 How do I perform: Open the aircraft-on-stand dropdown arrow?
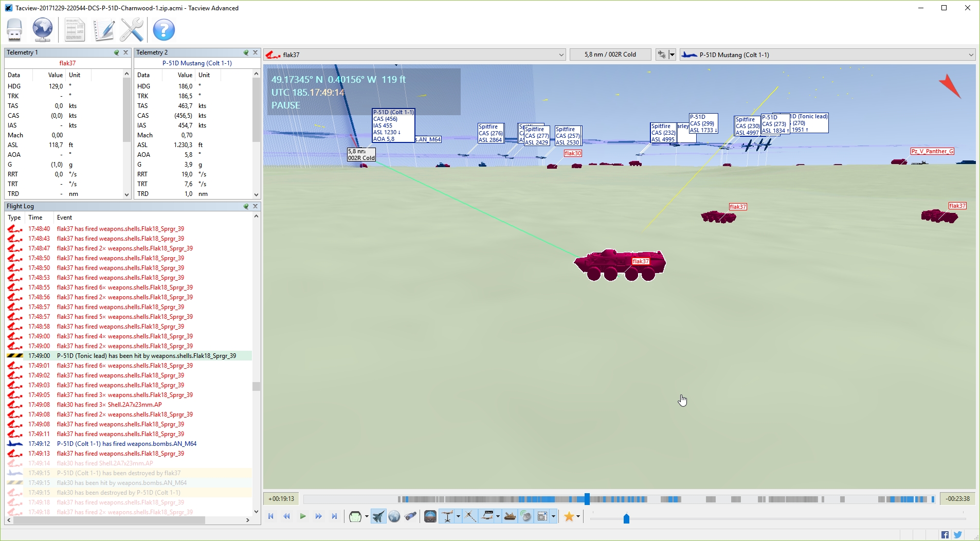point(458,516)
